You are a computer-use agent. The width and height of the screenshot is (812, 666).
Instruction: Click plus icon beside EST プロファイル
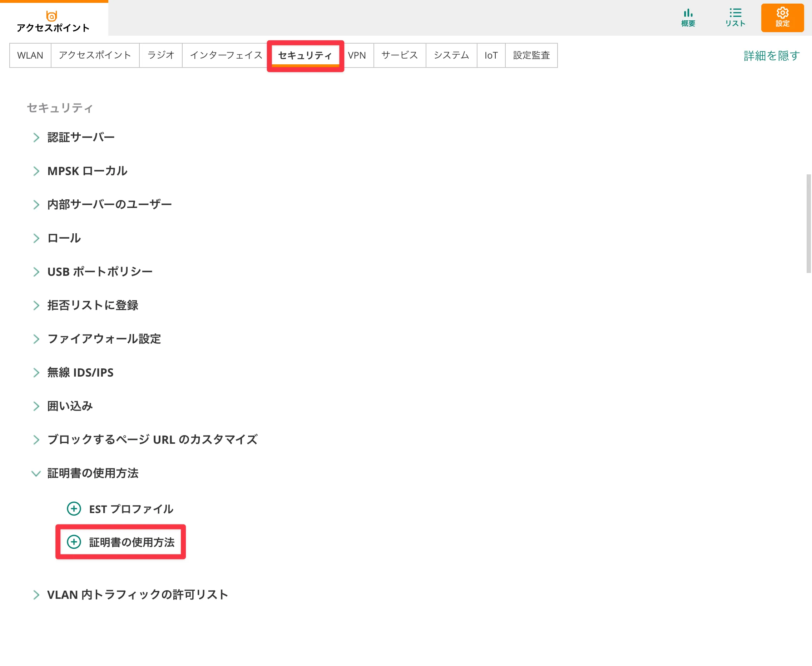coord(74,509)
